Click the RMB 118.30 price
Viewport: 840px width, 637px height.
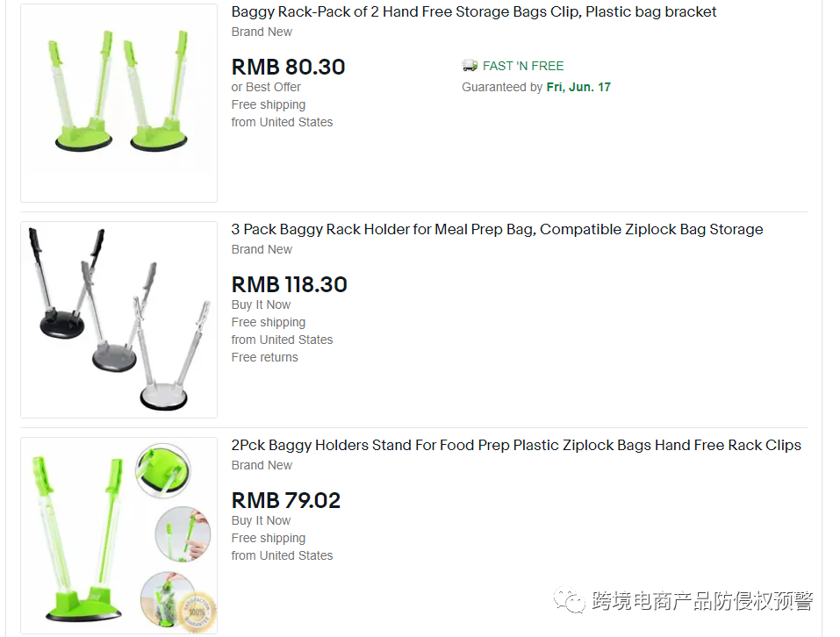coord(290,284)
